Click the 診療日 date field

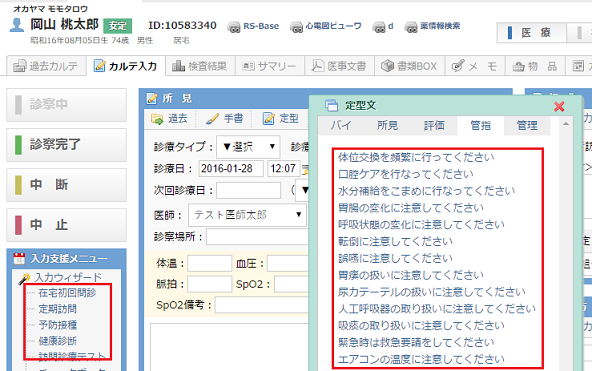point(231,168)
